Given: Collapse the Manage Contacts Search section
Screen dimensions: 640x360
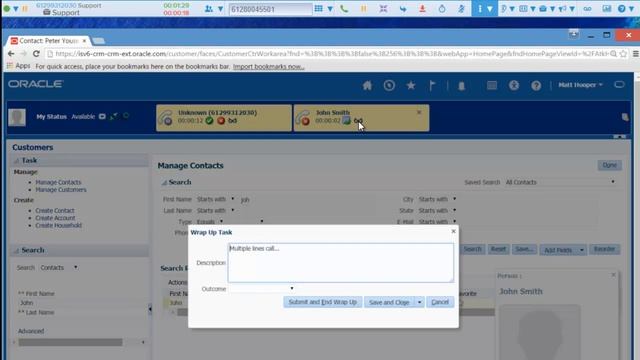Looking at the screenshot, I should 164,182.
